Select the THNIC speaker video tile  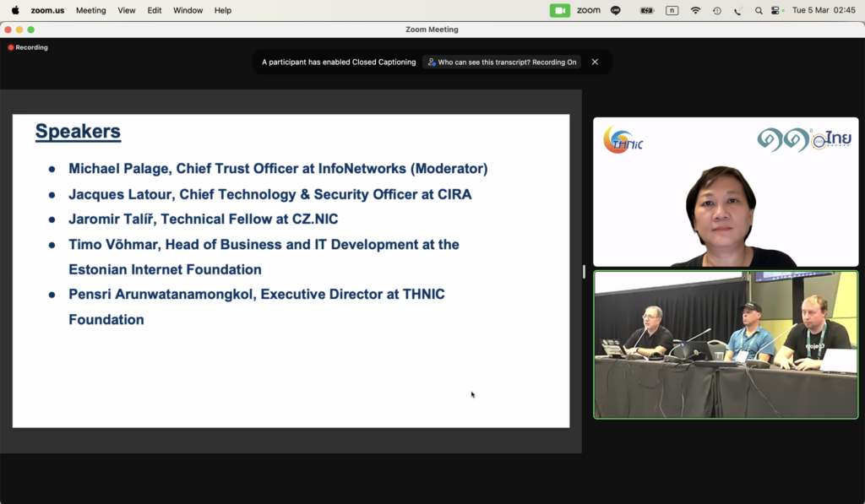(726, 192)
